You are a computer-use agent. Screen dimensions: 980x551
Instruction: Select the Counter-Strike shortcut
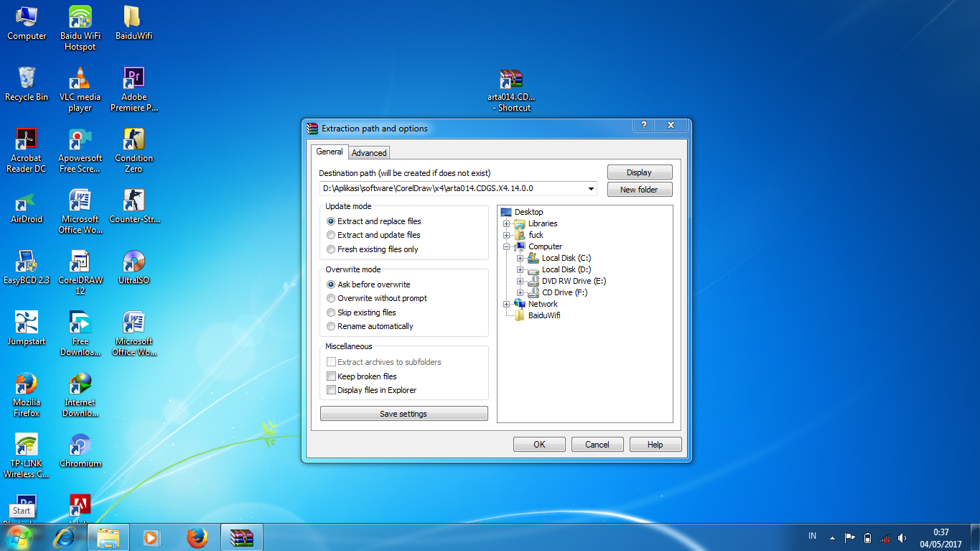click(134, 206)
